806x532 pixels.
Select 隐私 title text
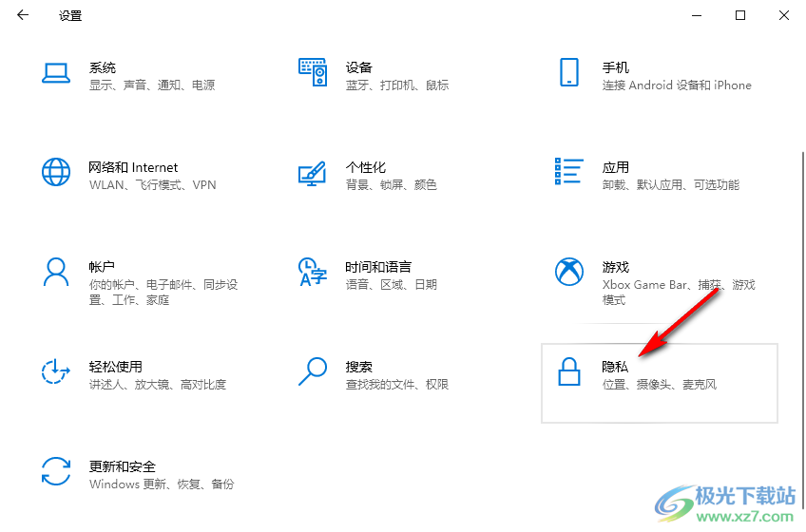click(x=615, y=367)
